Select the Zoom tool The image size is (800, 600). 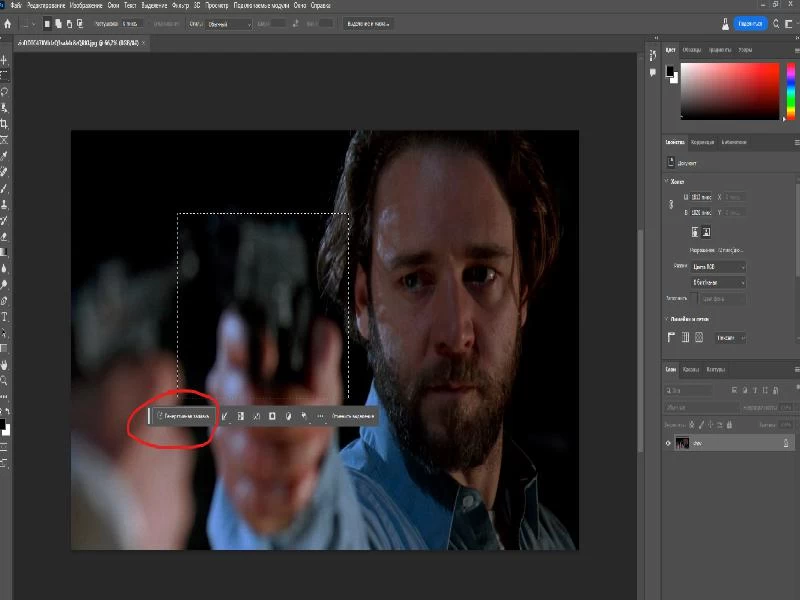4,381
